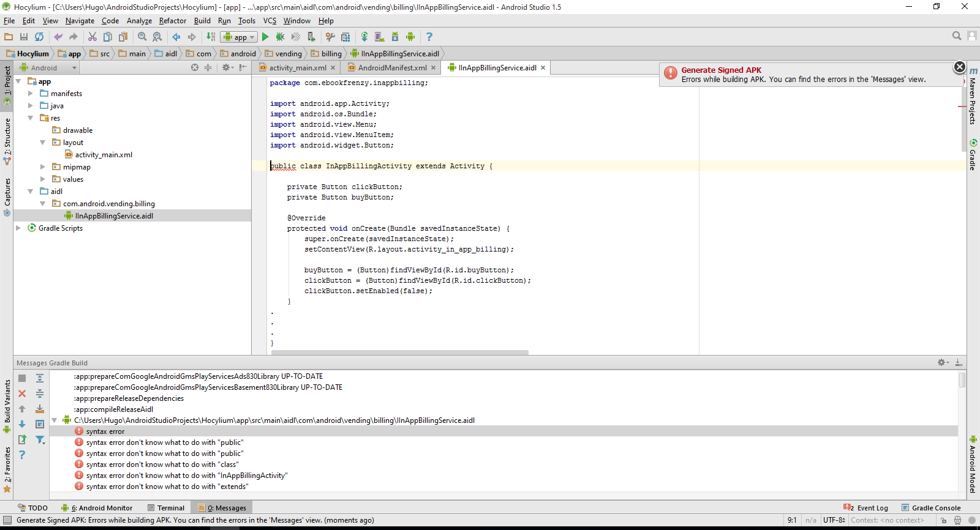Open the TODO tool window
This screenshot has height=530, width=980.
[x=33, y=508]
